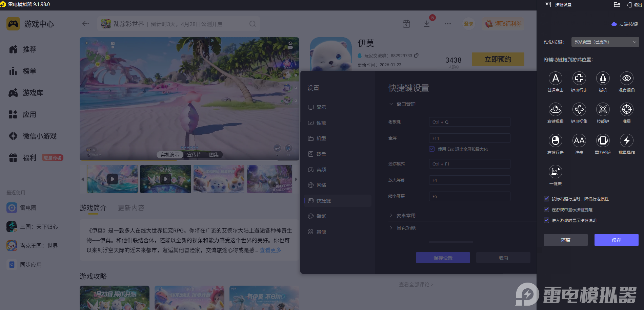Open the 云端按键 cloud keymap
The image size is (644, 310).
[x=625, y=24]
